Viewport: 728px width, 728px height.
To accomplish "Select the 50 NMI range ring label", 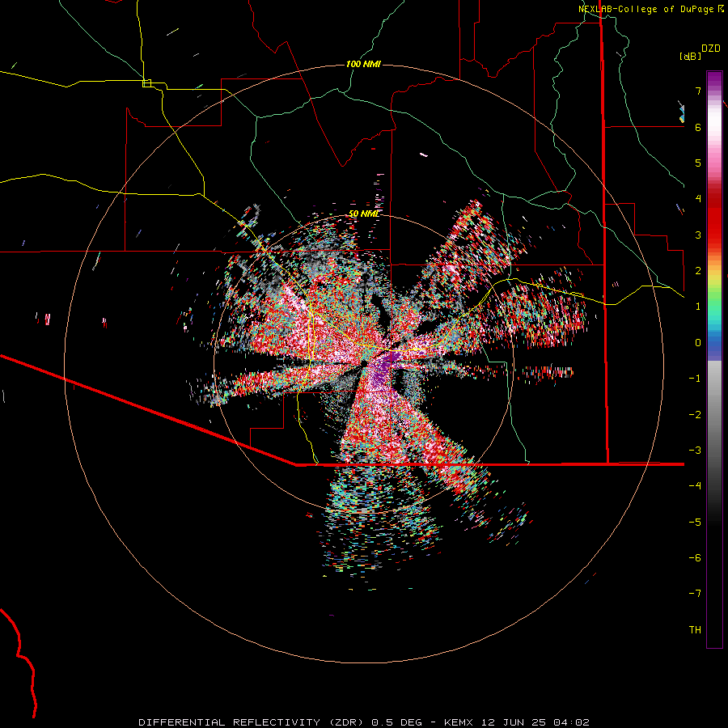I will click(x=363, y=214).
